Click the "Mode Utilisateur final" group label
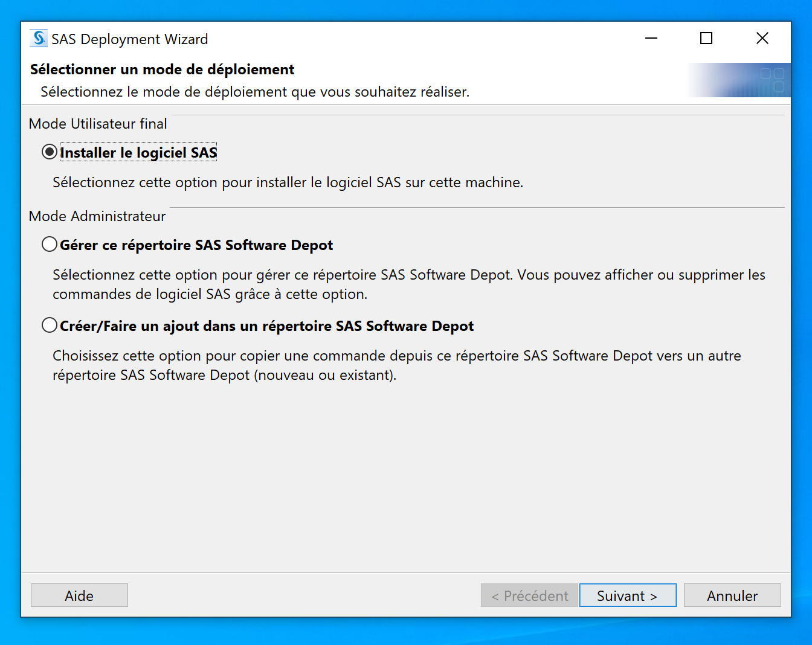The image size is (812, 645). pos(98,124)
